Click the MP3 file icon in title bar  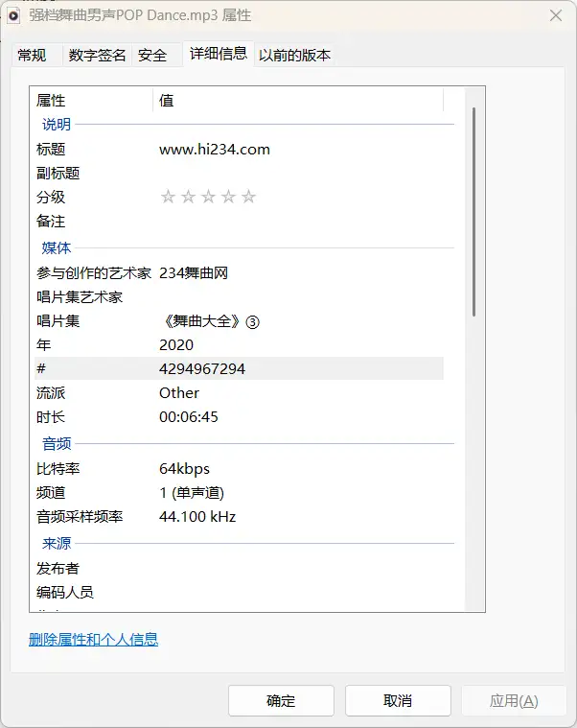[x=14, y=15]
